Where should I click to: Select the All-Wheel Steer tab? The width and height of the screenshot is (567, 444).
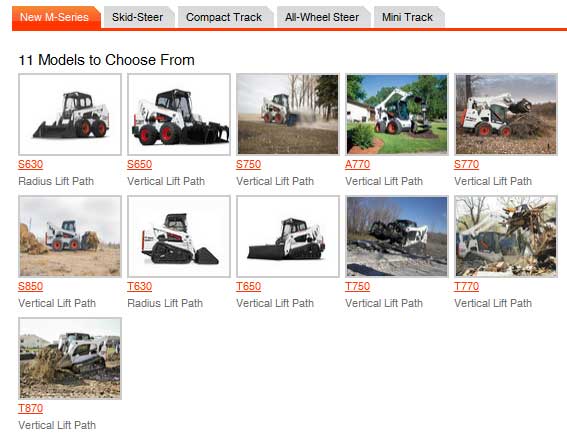(x=322, y=17)
